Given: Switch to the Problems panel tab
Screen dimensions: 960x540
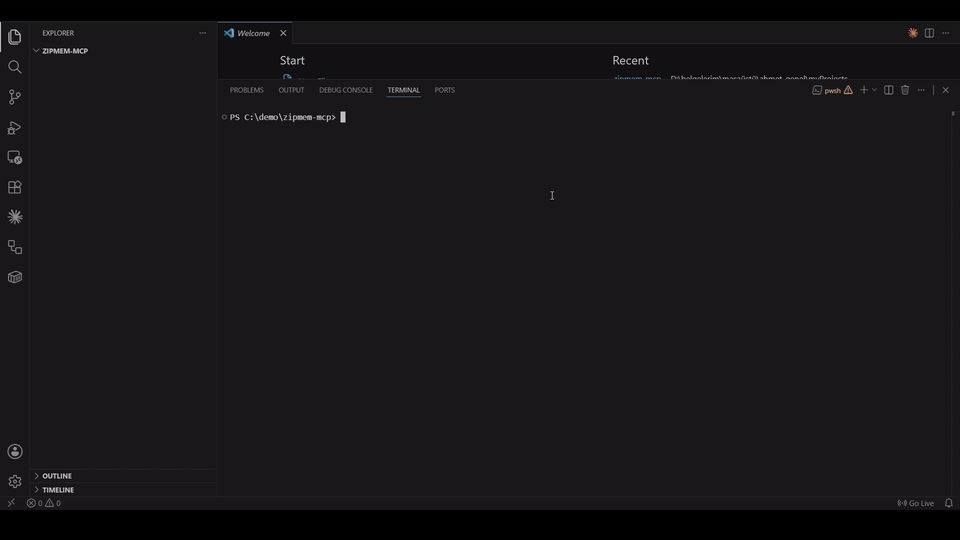Looking at the screenshot, I should (247, 90).
